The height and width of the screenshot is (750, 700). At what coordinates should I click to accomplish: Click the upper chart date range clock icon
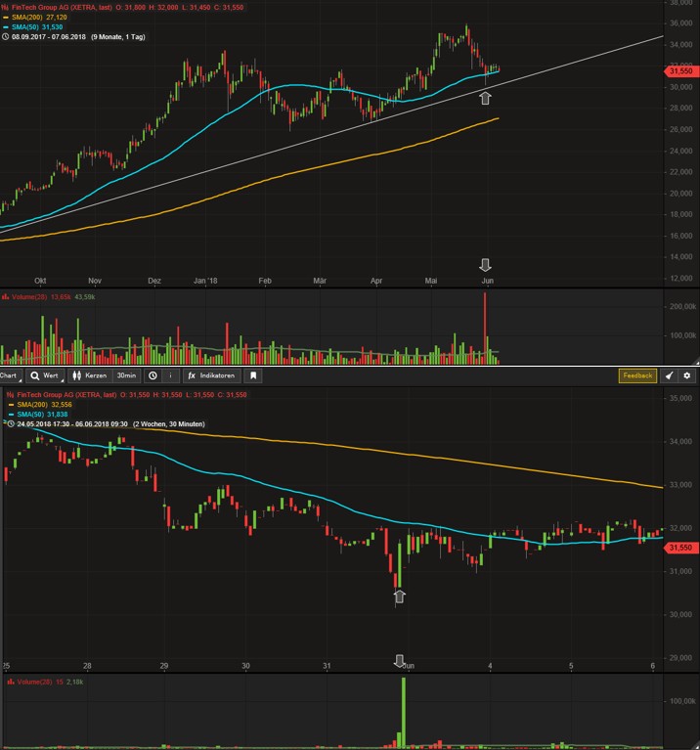[x=5, y=36]
